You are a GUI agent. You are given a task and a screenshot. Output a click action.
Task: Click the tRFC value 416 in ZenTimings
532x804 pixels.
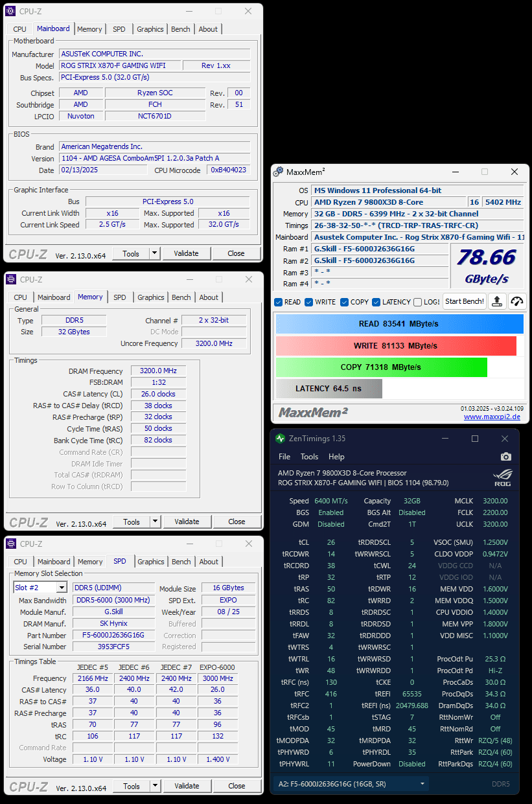(x=330, y=694)
